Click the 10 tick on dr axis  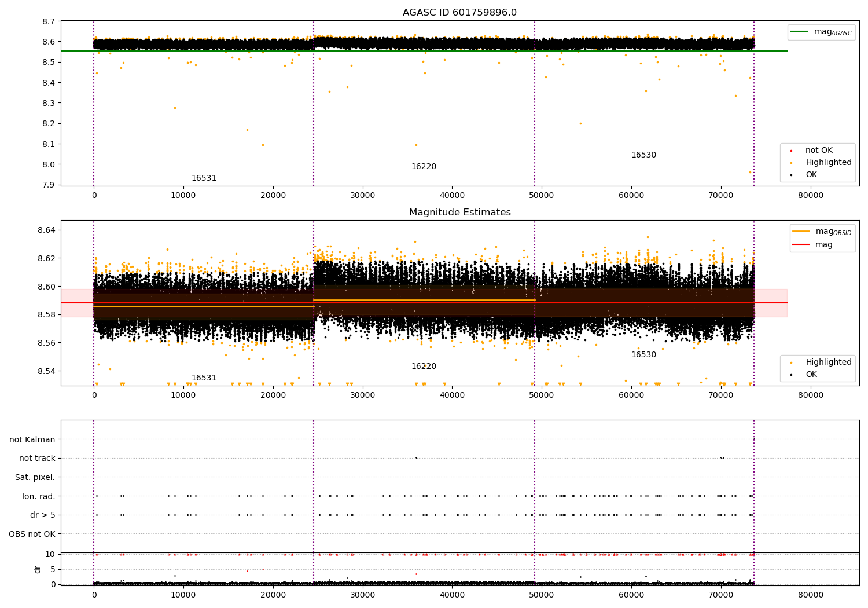(x=50, y=555)
